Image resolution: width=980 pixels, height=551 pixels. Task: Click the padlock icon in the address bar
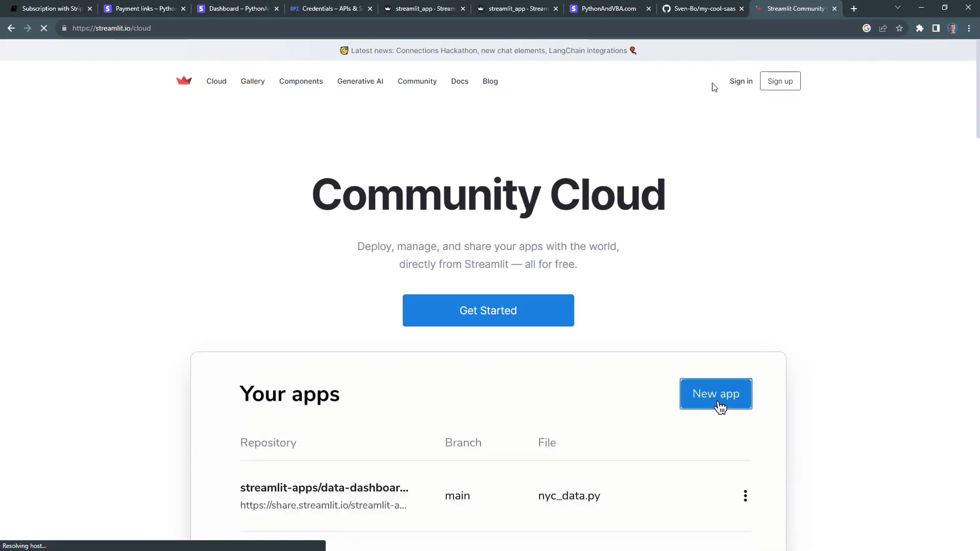(64, 28)
